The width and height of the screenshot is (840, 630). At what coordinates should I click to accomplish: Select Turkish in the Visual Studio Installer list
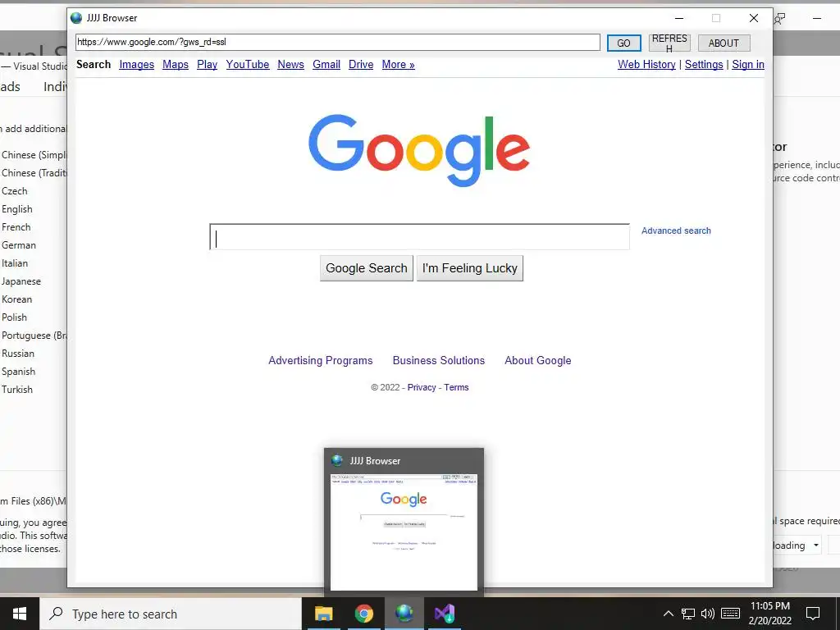(x=17, y=390)
